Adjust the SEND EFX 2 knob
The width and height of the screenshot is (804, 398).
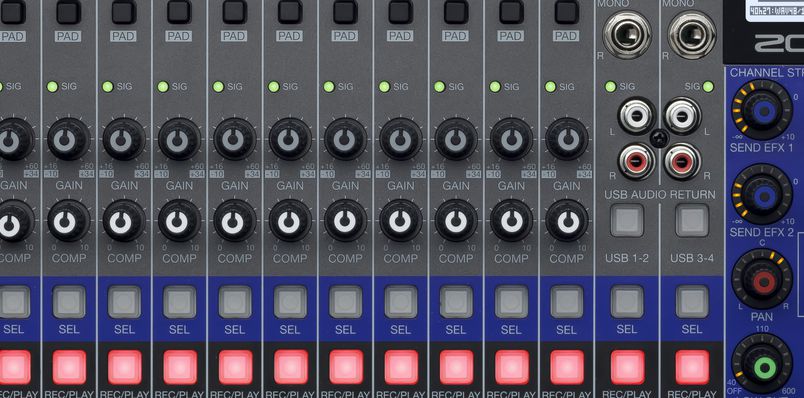763,194
